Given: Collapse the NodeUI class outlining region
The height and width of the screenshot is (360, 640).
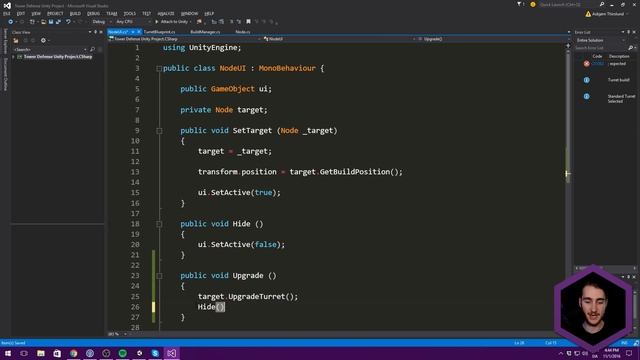Looking at the screenshot, I should click(159, 69).
